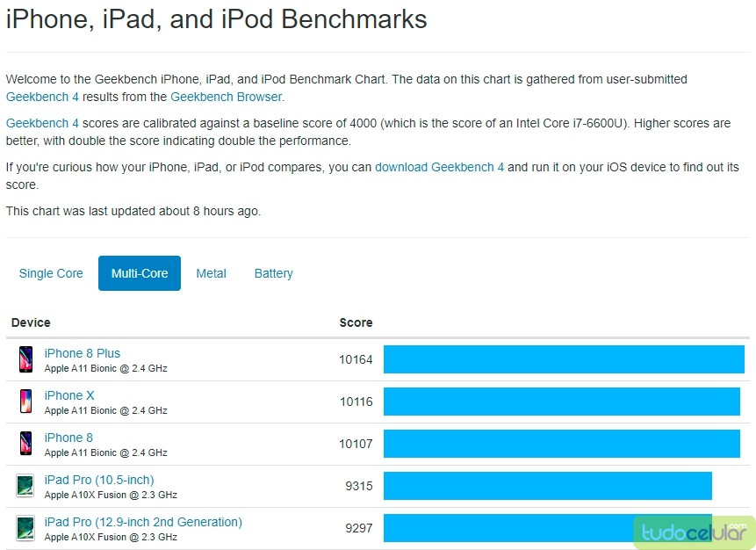
Task: Open the iPad Pro (10.5-inch) link
Action: (99, 480)
